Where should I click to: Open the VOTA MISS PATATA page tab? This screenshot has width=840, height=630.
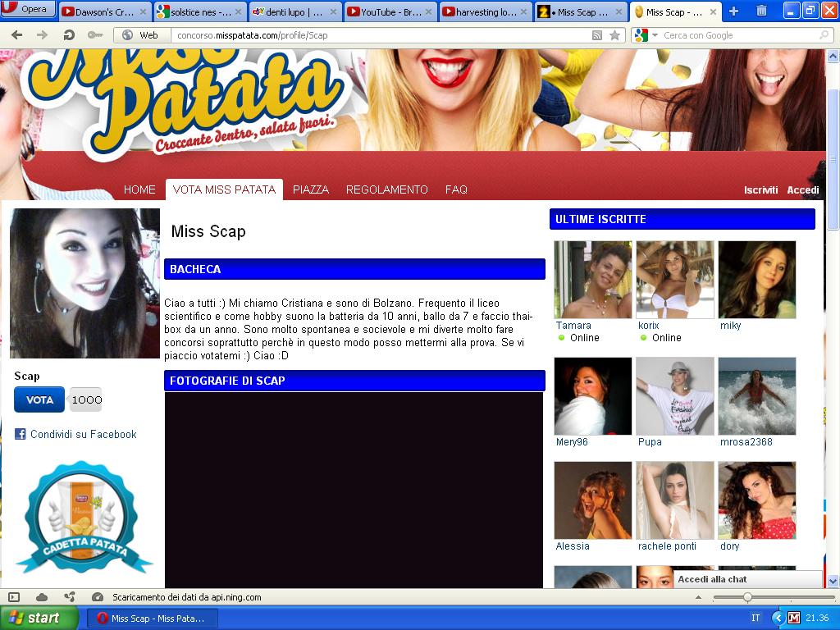(225, 189)
